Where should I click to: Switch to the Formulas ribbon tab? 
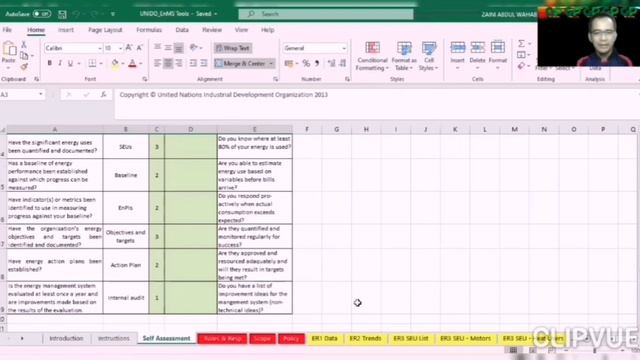pos(149,30)
